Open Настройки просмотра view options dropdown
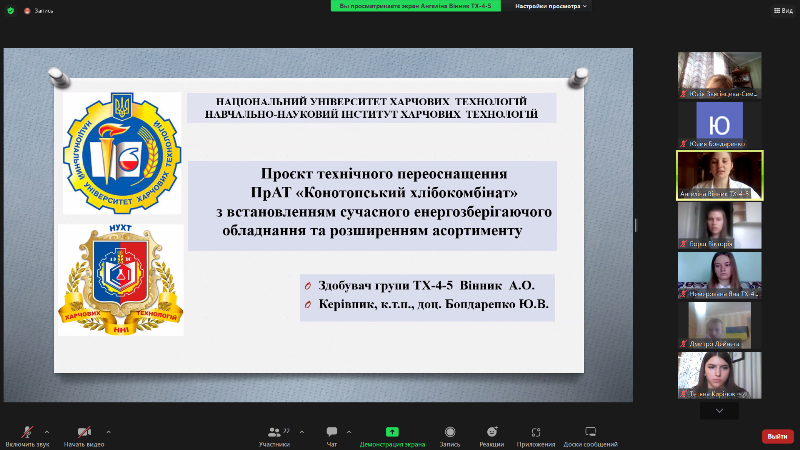Screen dimensions: 800x450 tap(551, 6)
